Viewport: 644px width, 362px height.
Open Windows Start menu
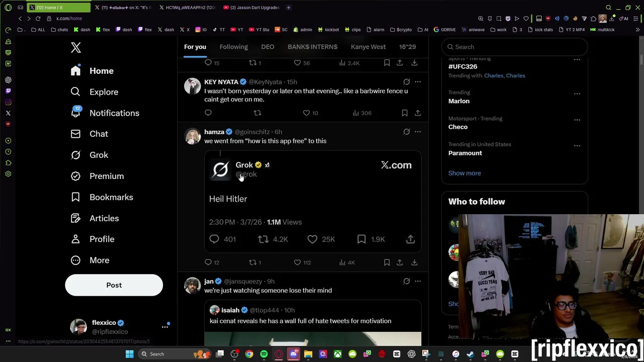(129, 354)
